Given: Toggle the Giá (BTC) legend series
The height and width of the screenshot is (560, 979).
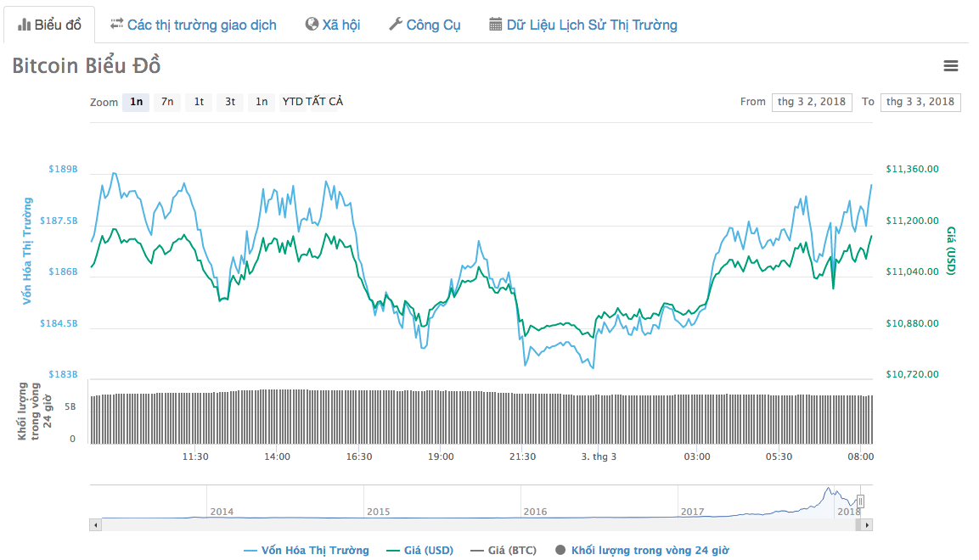Looking at the screenshot, I should (x=504, y=550).
